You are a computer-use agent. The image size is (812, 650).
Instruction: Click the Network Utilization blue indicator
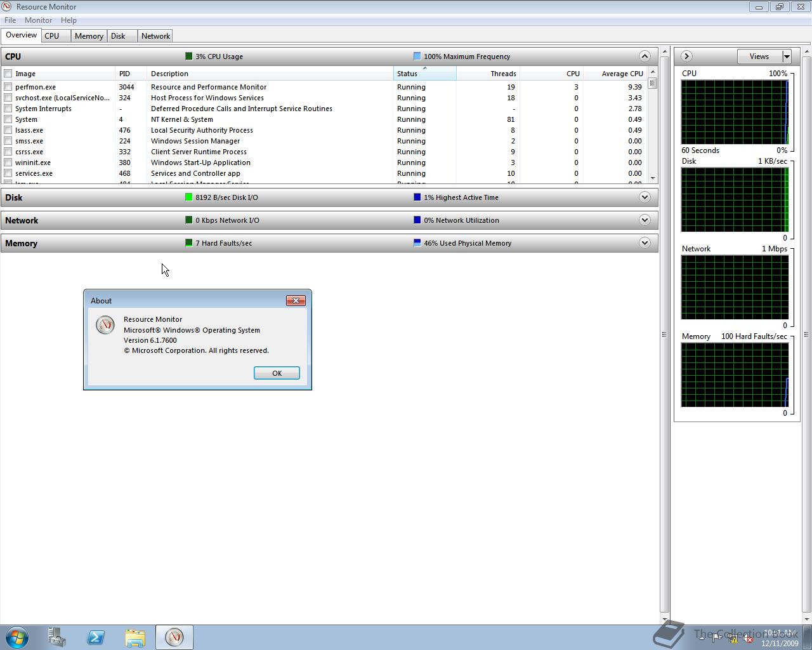pyautogui.click(x=417, y=220)
